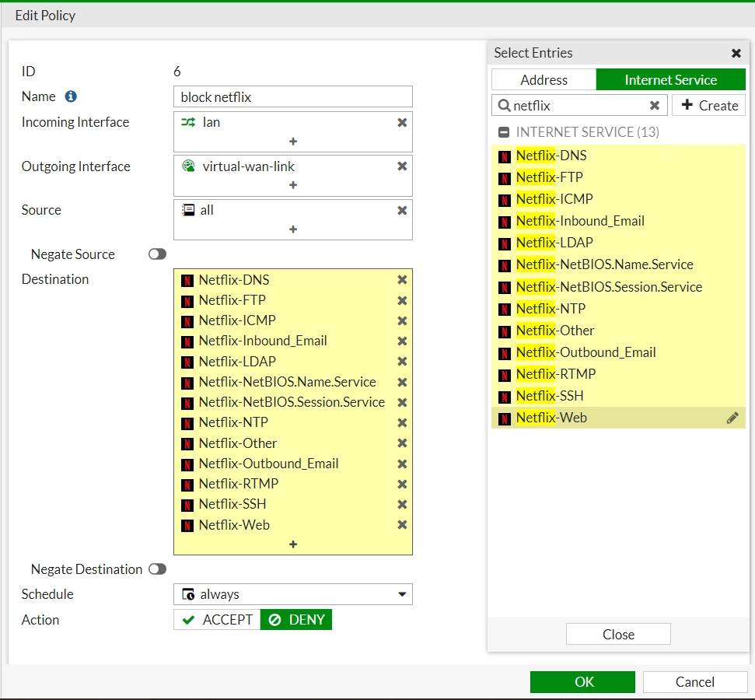Remove virtual-wan-link from Outgoing Interface
The width and height of the screenshot is (755, 700).
point(402,166)
